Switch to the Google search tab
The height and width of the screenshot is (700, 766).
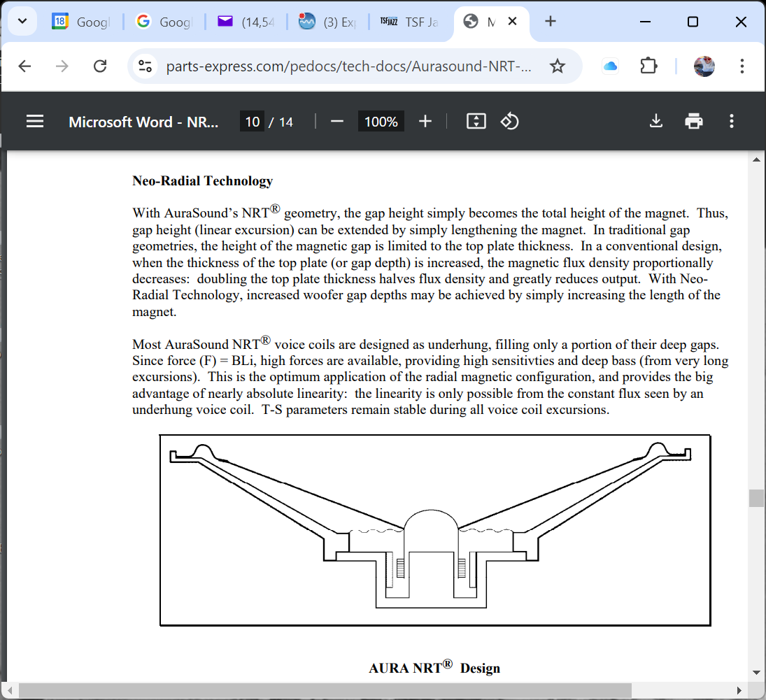164,22
